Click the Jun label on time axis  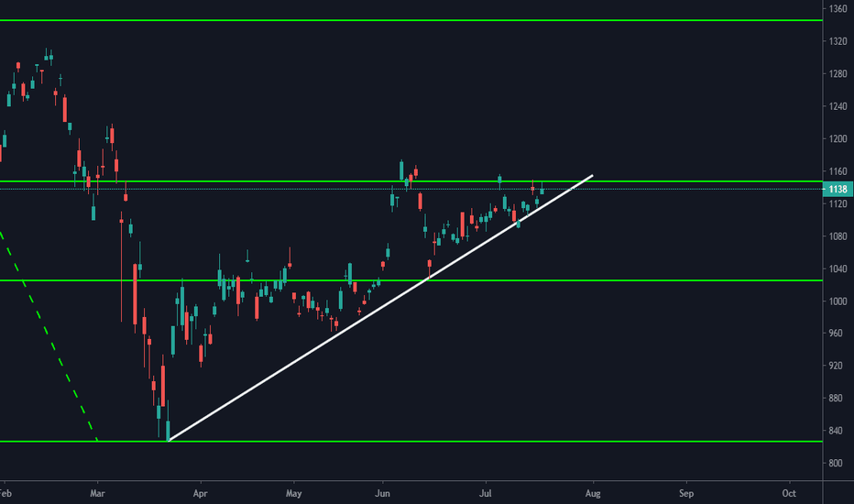coord(382,493)
